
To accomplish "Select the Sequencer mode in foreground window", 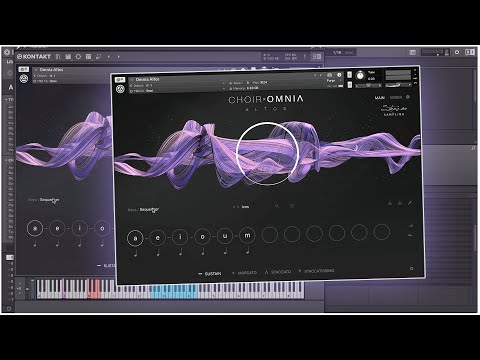I will tap(149, 210).
